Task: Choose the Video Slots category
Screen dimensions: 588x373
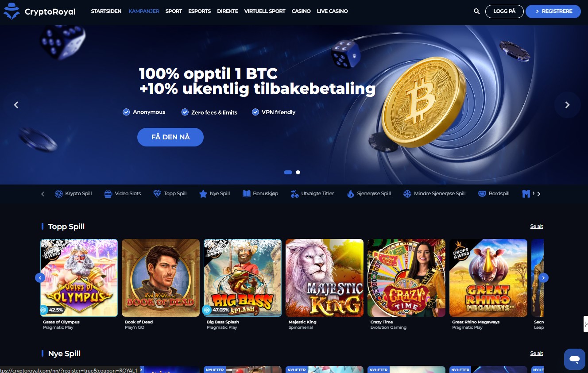Action: pos(123,194)
